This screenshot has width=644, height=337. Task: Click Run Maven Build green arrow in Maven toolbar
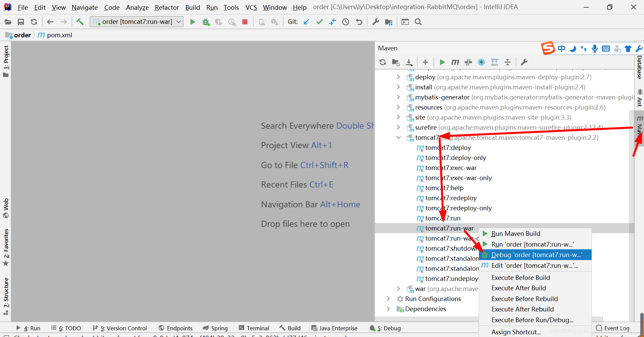coord(442,62)
